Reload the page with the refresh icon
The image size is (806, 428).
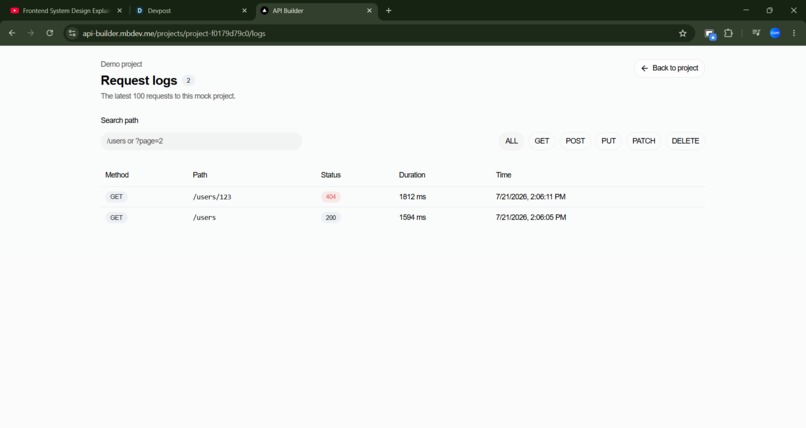[49, 33]
